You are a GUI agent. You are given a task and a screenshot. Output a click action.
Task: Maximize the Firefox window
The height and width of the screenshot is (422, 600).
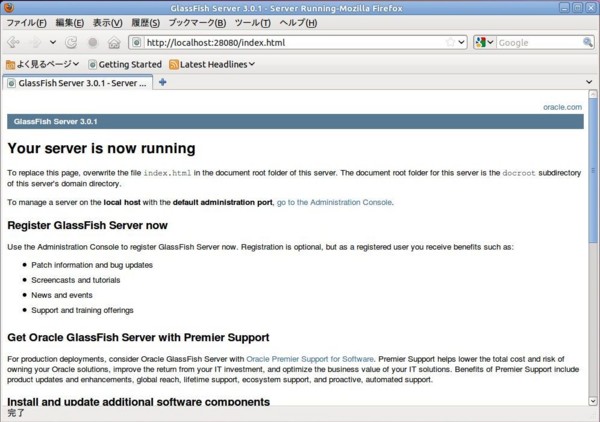click(578, 8)
